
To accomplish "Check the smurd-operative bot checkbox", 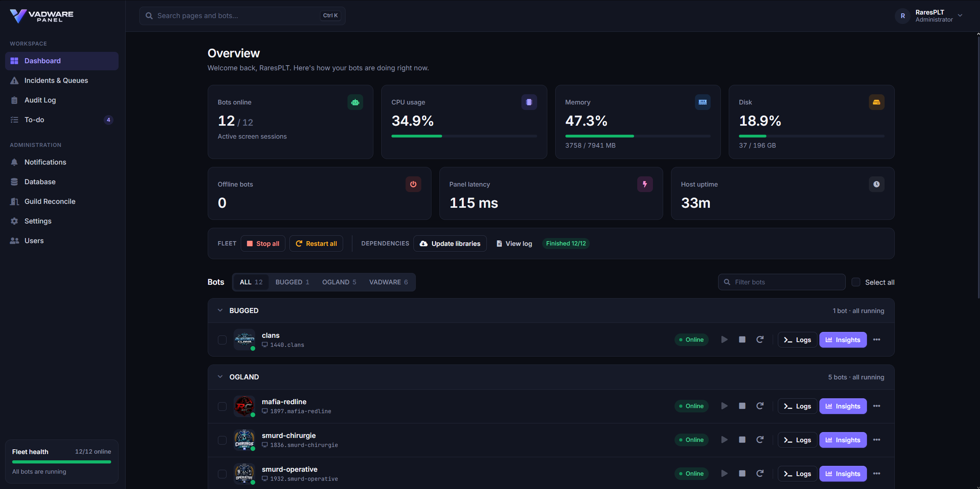I will click(222, 474).
